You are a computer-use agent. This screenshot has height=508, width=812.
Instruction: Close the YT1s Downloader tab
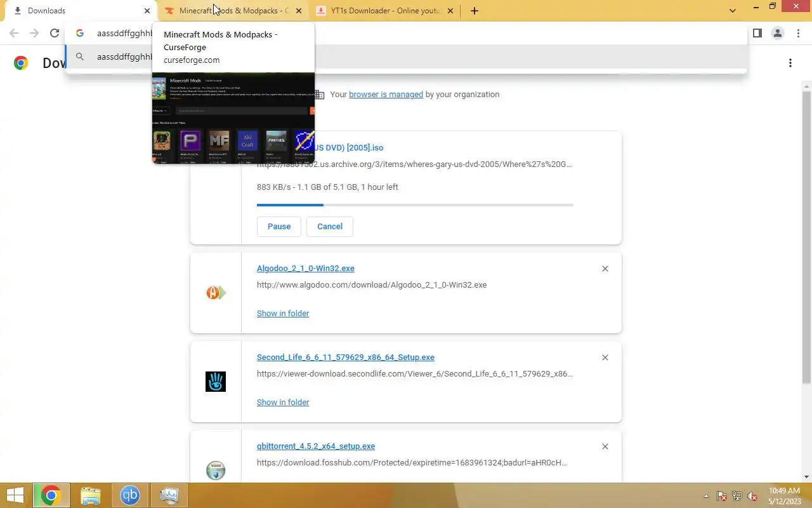click(450, 11)
